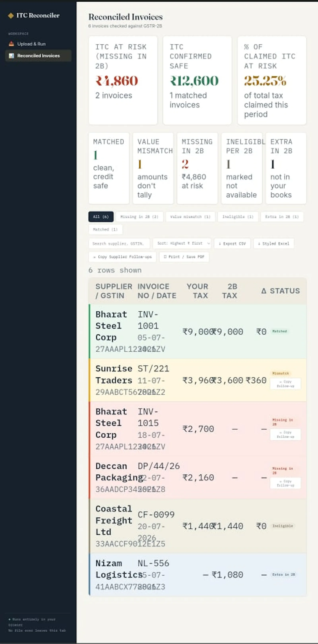Filter by Extra in 2B (1)

[x=282, y=217]
